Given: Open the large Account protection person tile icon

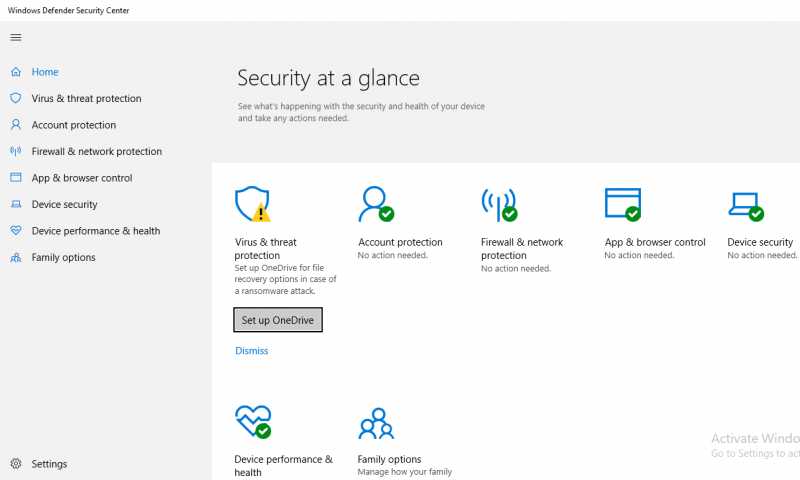Looking at the screenshot, I should pos(376,204).
